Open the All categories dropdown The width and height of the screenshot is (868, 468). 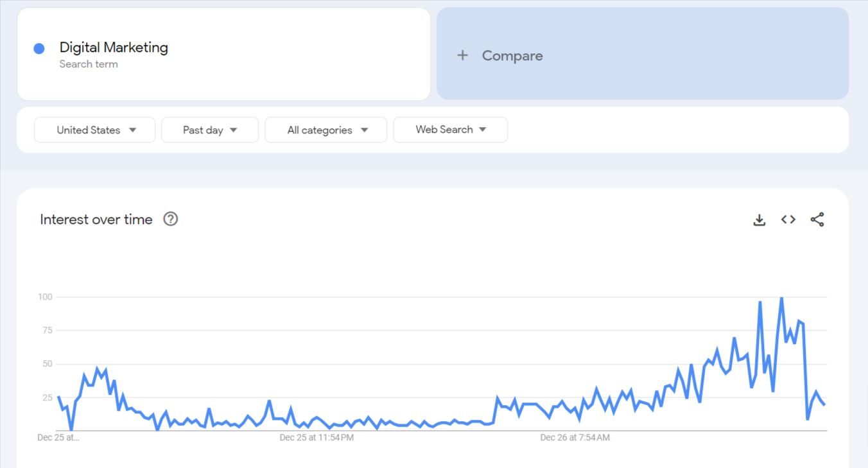[x=326, y=130]
